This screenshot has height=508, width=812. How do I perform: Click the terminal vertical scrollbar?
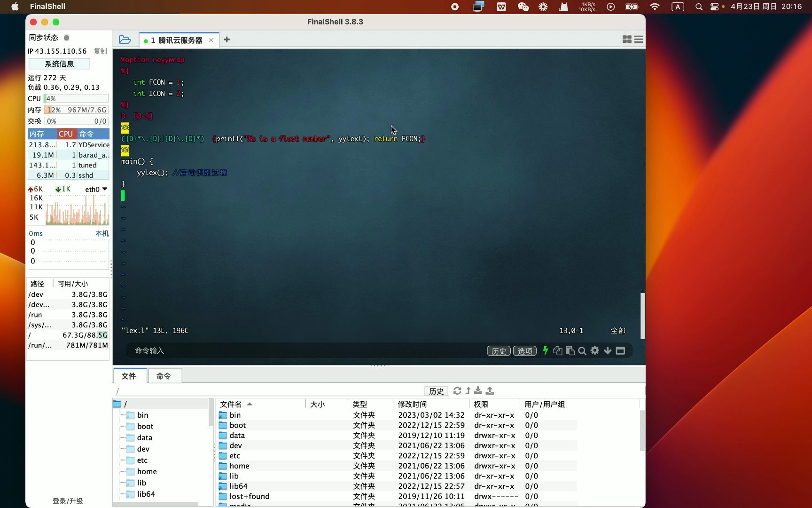click(642, 316)
